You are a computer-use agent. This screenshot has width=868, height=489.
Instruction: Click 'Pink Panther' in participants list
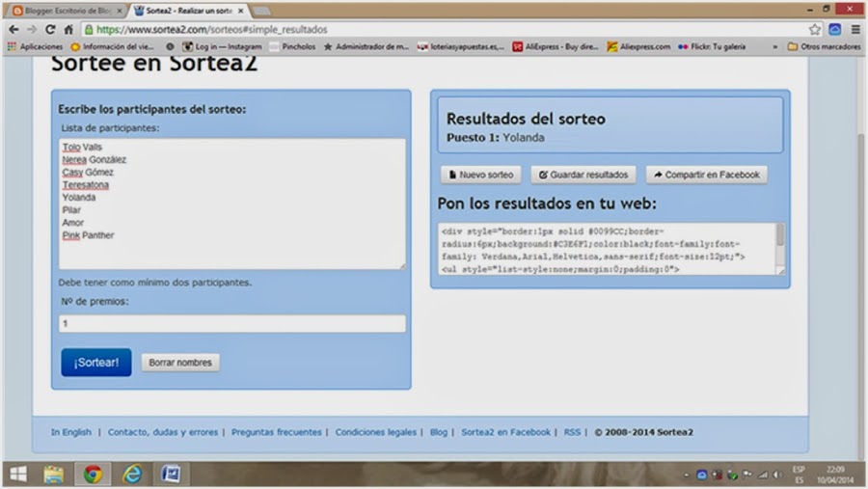pyautogui.click(x=88, y=235)
